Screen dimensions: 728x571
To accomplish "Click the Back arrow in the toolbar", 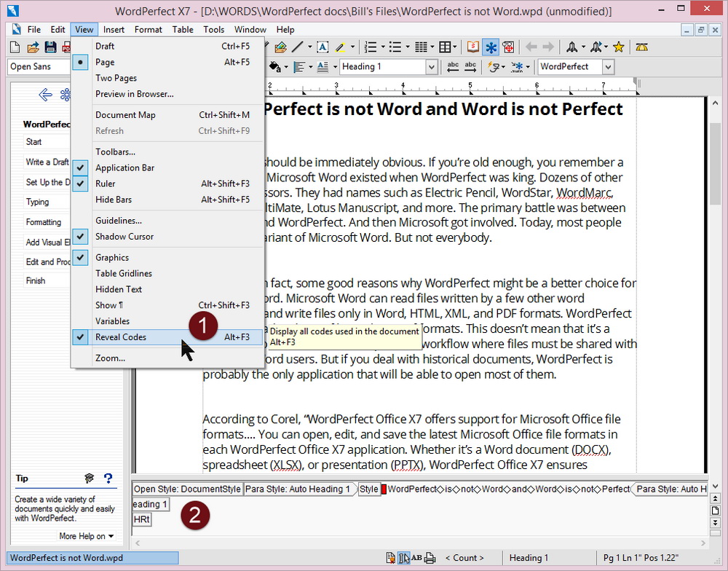I will [531, 47].
